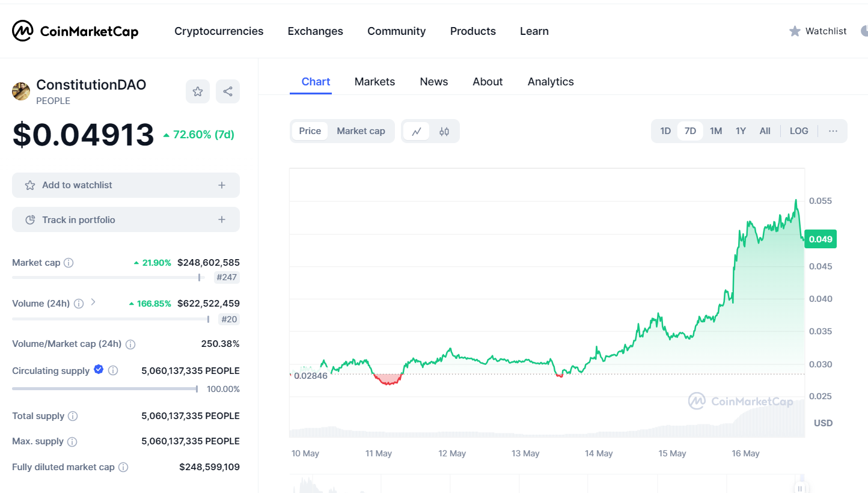Click the 250.38% volume ratio value
The width and height of the screenshot is (868, 493).
click(x=220, y=344)
